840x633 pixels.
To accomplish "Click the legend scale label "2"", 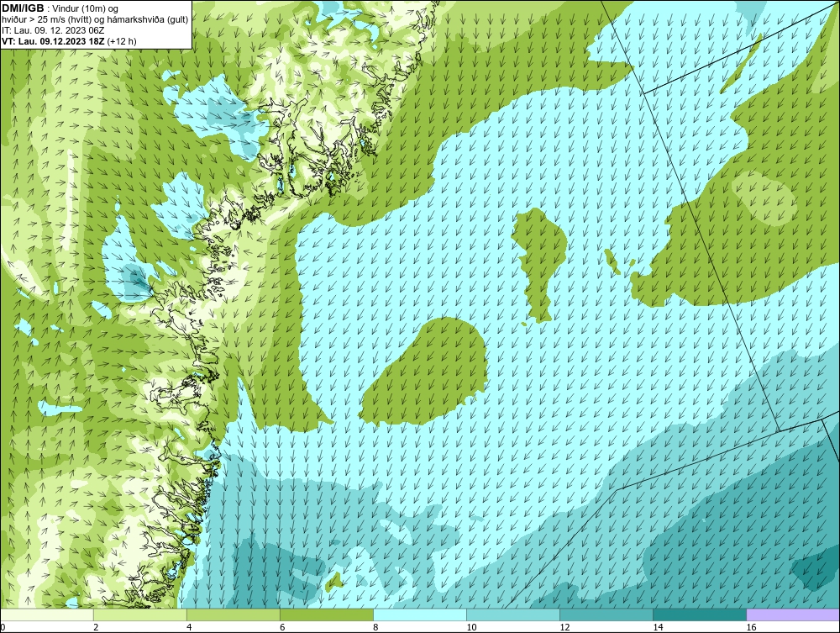I will point(96,627).
